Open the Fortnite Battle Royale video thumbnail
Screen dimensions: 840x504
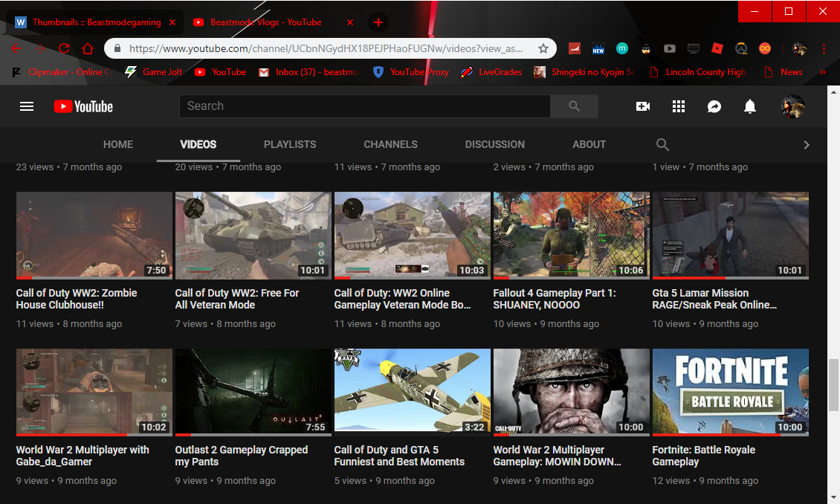point(731,392)
